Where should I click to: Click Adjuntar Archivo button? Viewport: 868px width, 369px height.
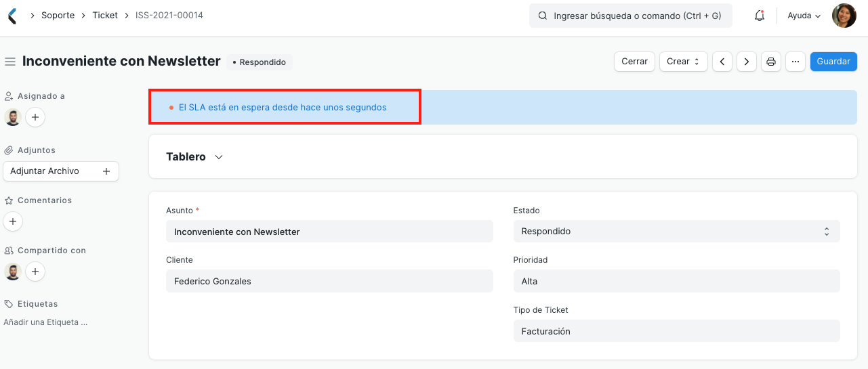[61, 171]
